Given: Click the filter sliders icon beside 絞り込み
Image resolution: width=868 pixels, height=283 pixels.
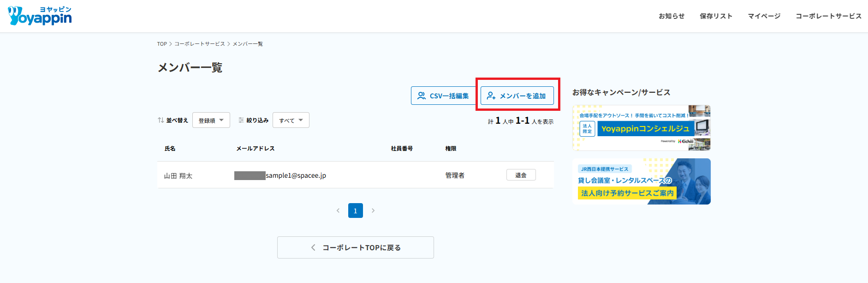Looking at the screenshot, I should tap(241, 120).
